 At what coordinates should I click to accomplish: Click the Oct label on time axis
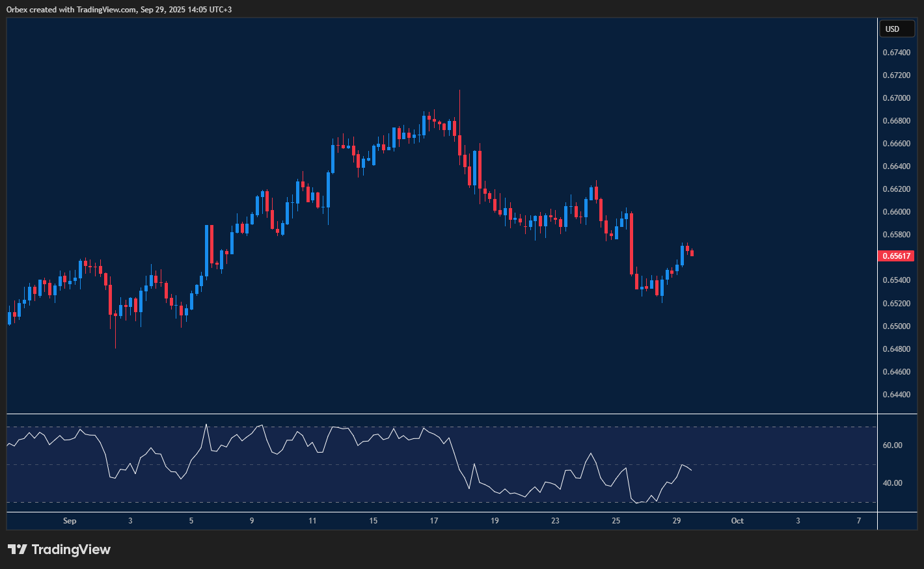click(737, 521)
